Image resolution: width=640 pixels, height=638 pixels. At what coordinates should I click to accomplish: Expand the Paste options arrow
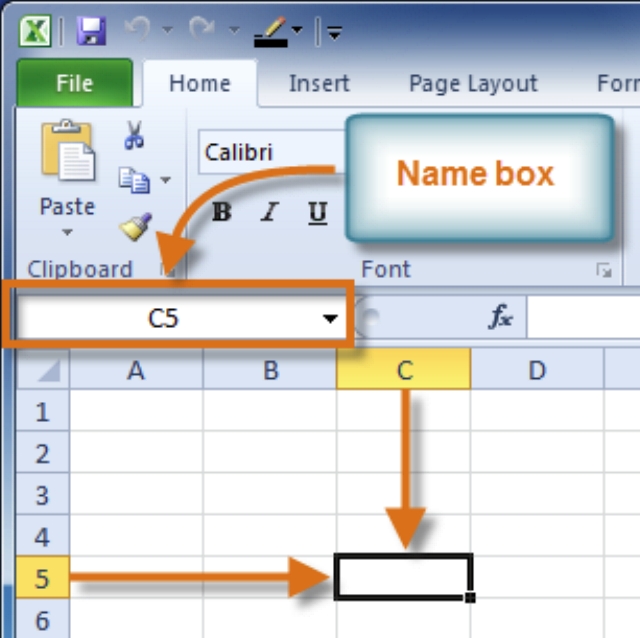point(67,232)
